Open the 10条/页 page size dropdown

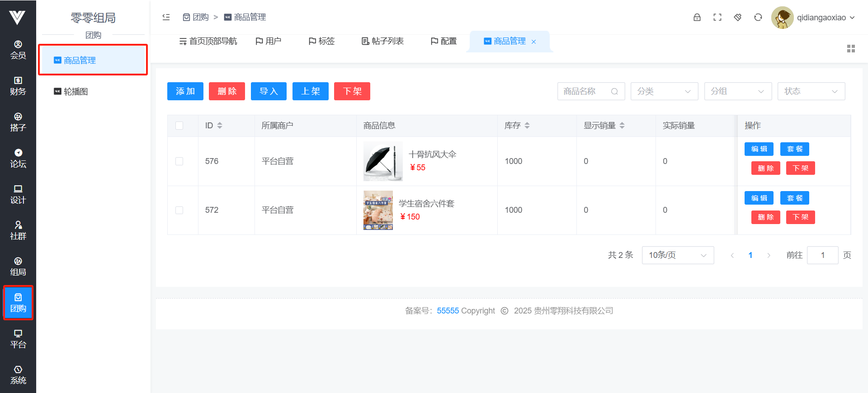click(677, 255)
